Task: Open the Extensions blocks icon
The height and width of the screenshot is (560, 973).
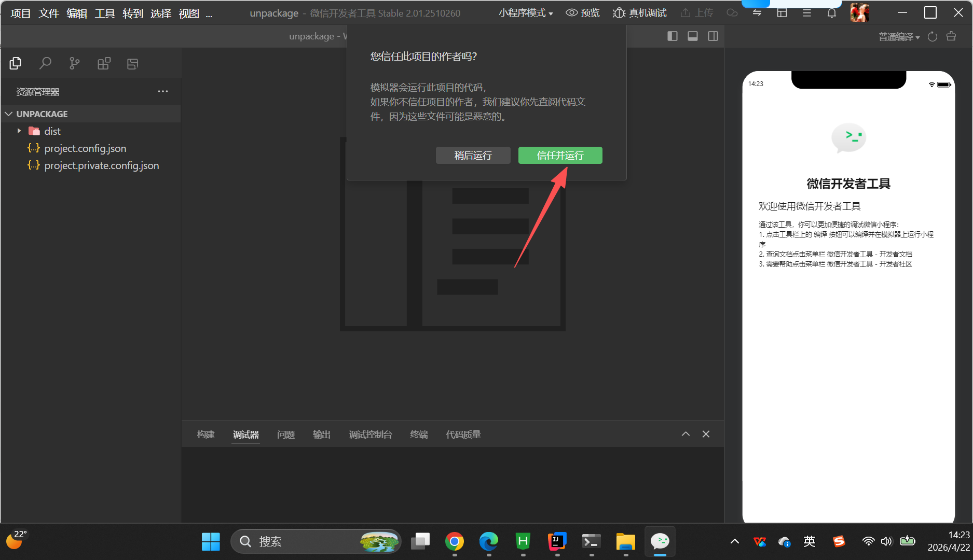Action: tap(104, 63)
